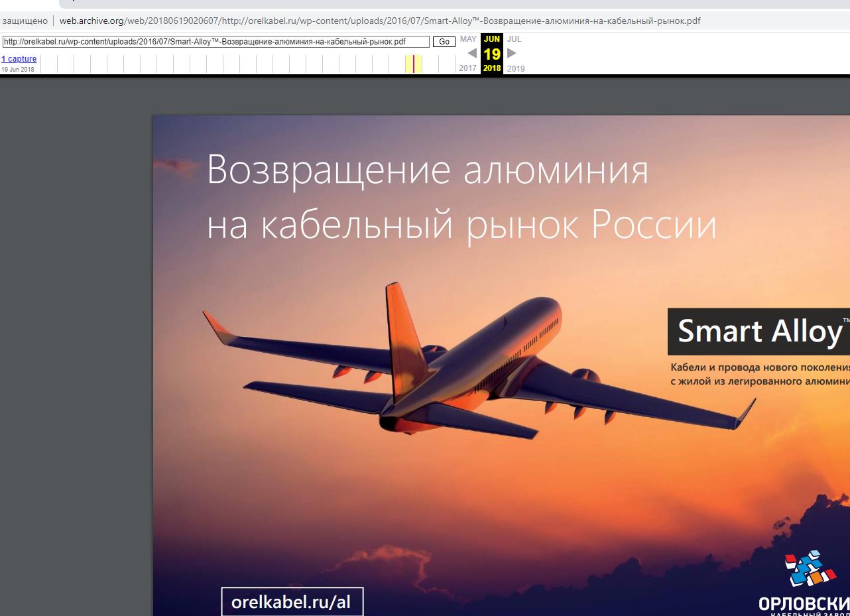This screenshot has width=850, height=616.
Task: Click the heading line "на кабельный рынок России"
Action: pyautogui.click(x=461, y=224)
